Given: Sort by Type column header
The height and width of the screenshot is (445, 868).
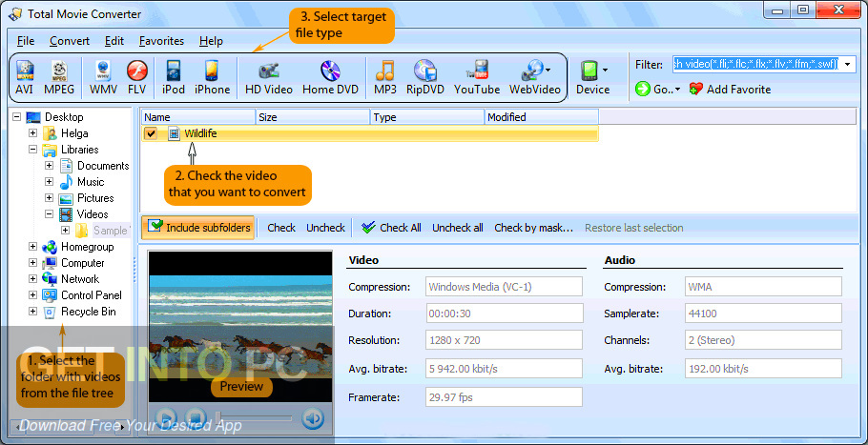Looking at the screenshot, I should click(427, 117).
